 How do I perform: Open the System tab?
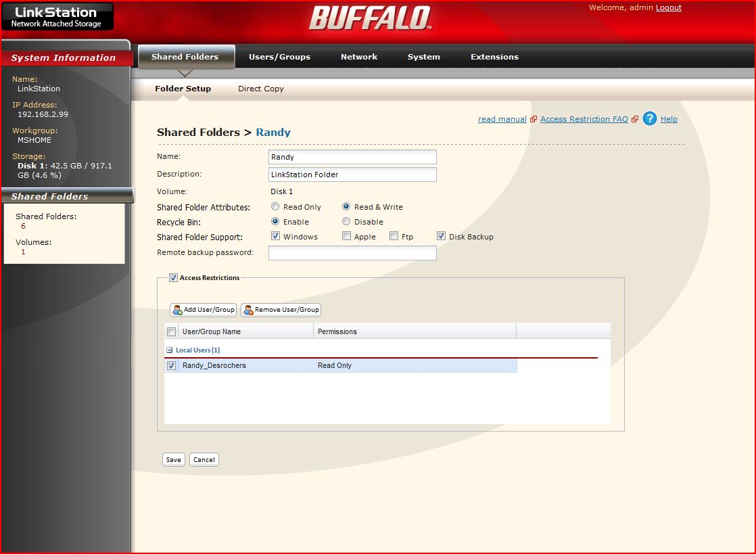click(x=424, y=57)
